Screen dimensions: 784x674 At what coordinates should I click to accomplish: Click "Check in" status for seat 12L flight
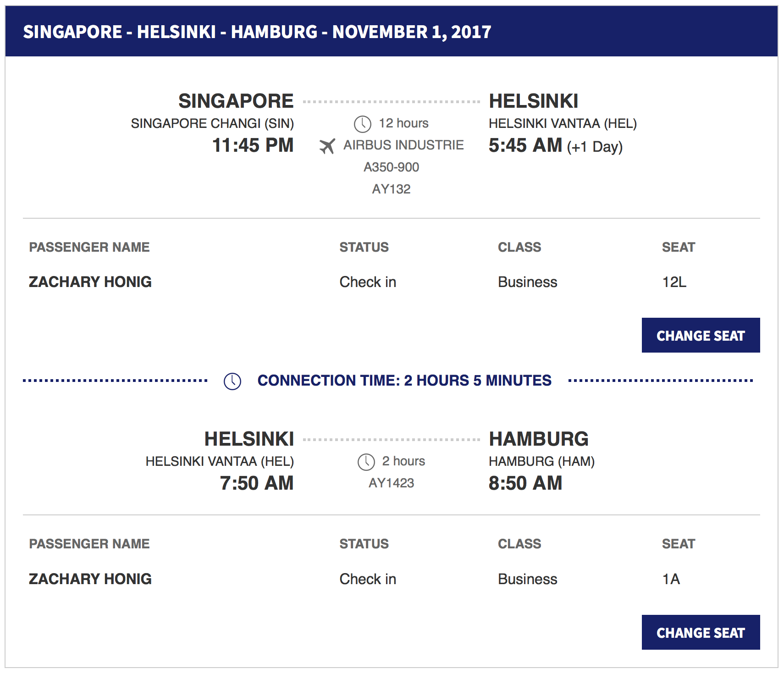[x=368, y=282]
